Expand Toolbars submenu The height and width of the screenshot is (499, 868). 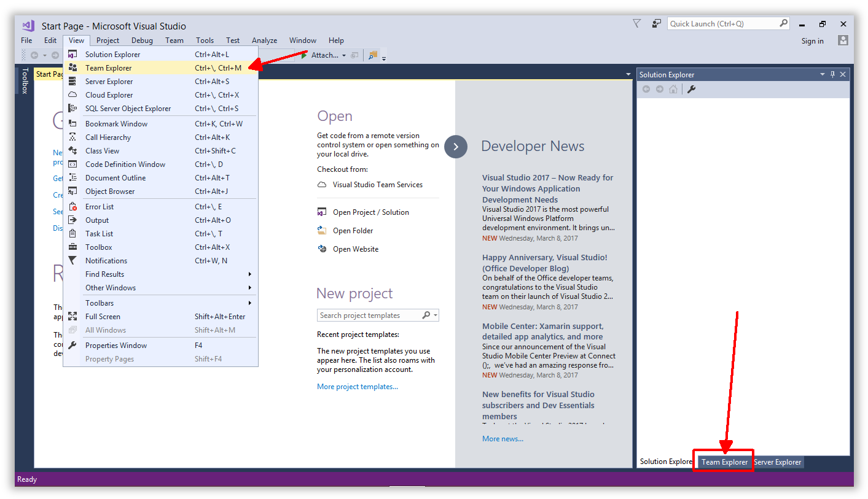[x=161, y=303]
